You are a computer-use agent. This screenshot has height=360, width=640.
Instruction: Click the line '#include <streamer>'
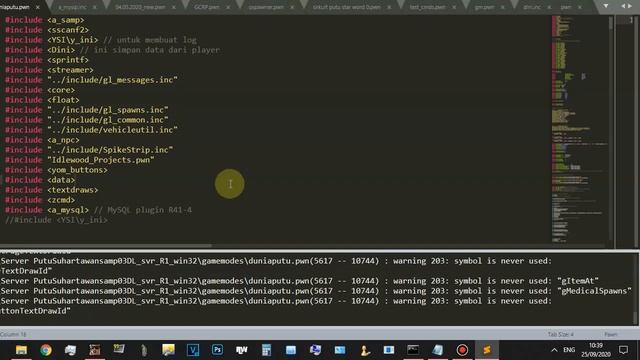tap(49, 70)
